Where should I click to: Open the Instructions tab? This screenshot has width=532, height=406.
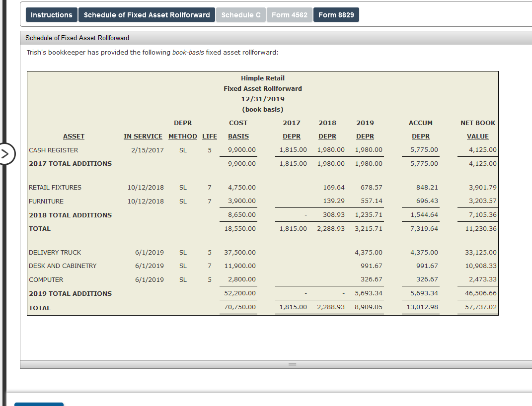coord(52,15)
